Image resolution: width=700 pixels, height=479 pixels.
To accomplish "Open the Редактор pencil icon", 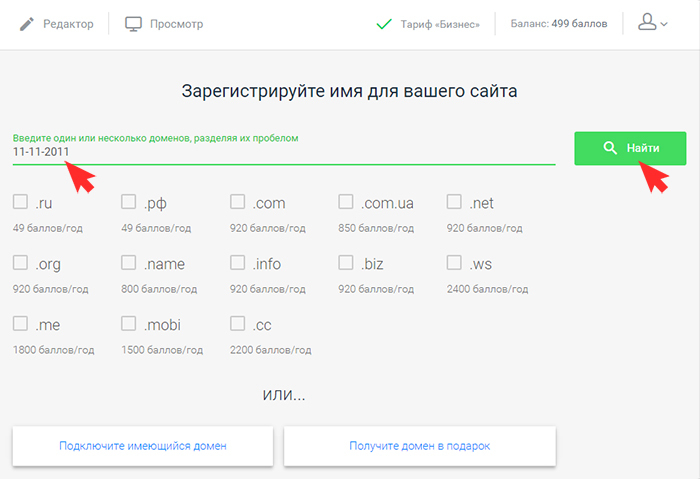I will point(27,24).
